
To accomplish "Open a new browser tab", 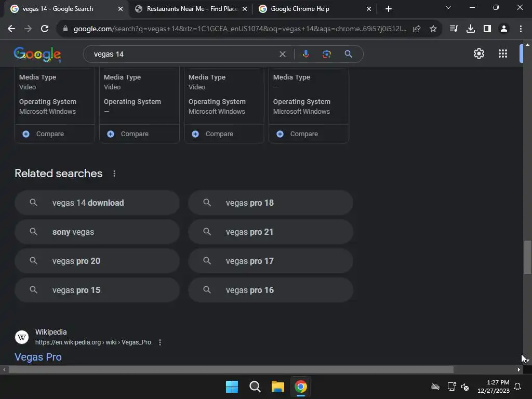I will [389, 9].
